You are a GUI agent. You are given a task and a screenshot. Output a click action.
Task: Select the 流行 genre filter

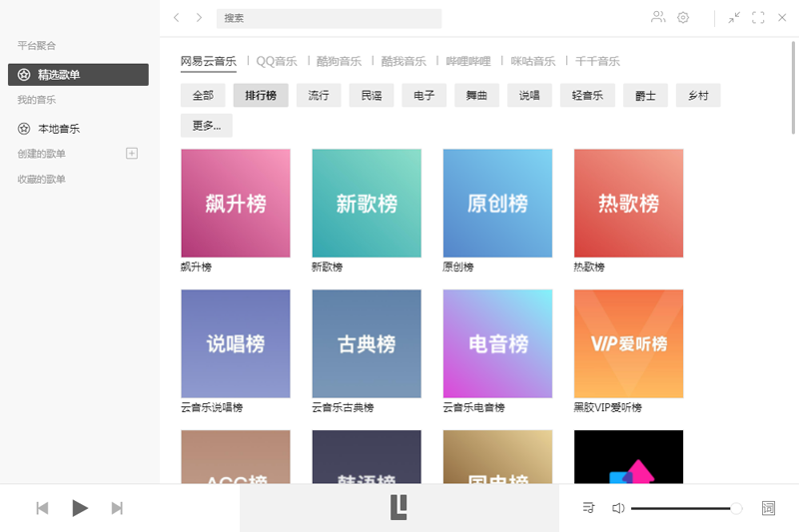coord(319,95)
